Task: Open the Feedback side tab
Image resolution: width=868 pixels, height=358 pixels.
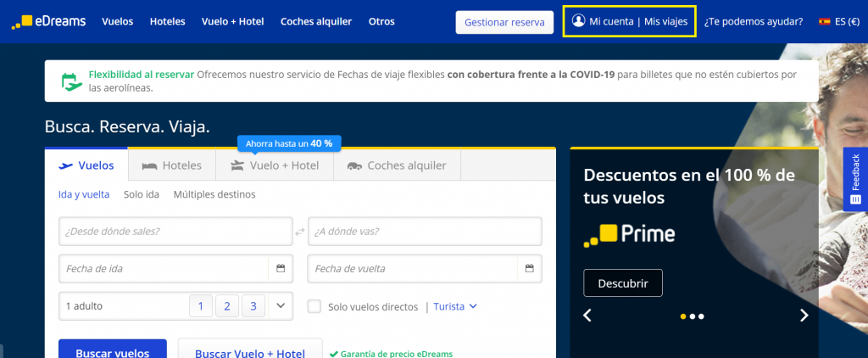Action: [x=855, y=178]
